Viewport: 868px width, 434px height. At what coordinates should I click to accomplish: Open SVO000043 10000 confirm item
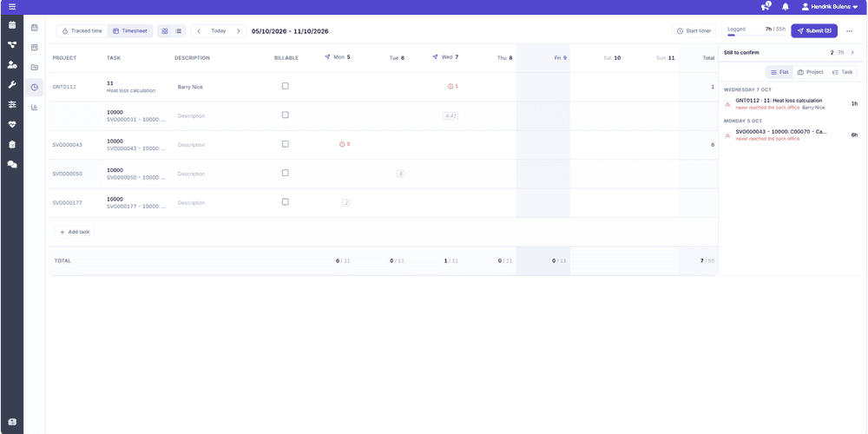(x=791, y=135)
